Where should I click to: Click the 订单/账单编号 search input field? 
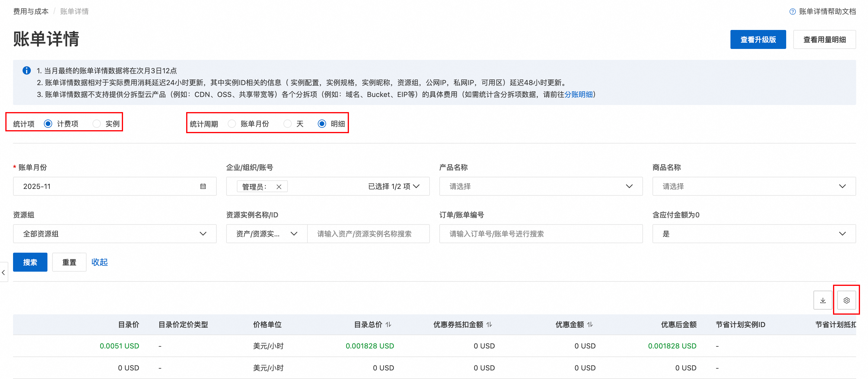point(540,234)
